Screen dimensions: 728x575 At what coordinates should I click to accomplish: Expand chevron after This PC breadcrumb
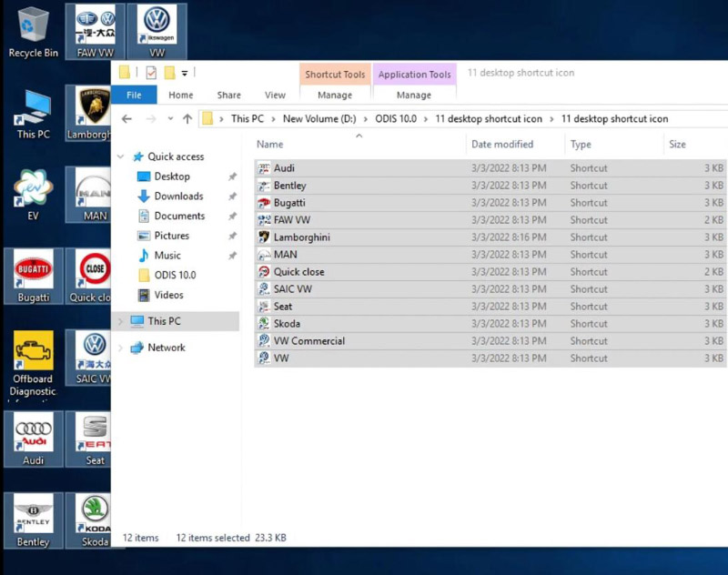(x=274, y=119)
